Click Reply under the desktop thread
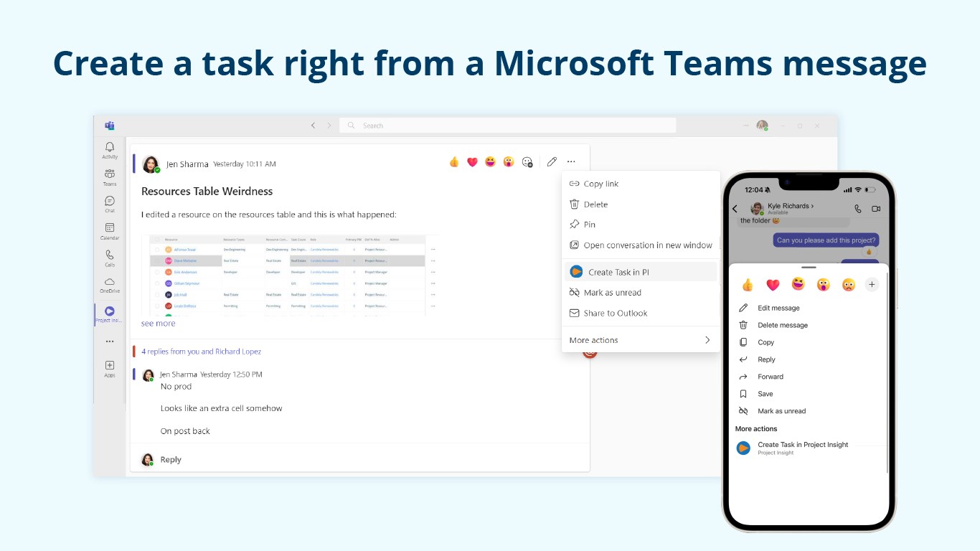The height and width of the screenshot is (551, 980). 171,460
